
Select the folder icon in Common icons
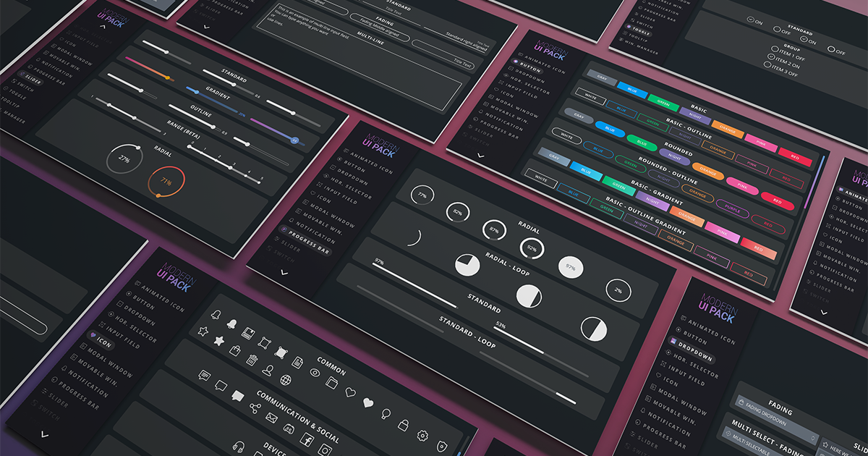click(x=332, y=383)
